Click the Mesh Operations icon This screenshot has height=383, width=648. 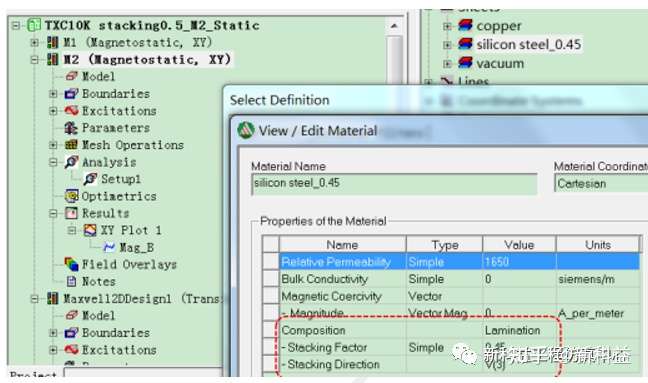tap(71, 145)
